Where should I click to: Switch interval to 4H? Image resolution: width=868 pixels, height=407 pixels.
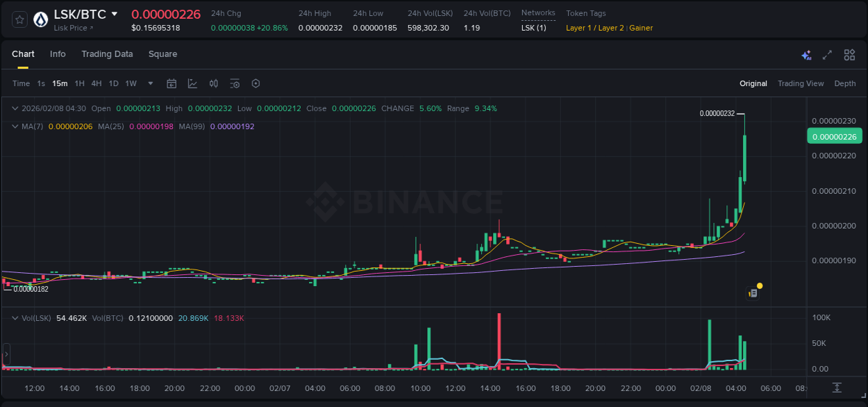click(x=96, y=83)
